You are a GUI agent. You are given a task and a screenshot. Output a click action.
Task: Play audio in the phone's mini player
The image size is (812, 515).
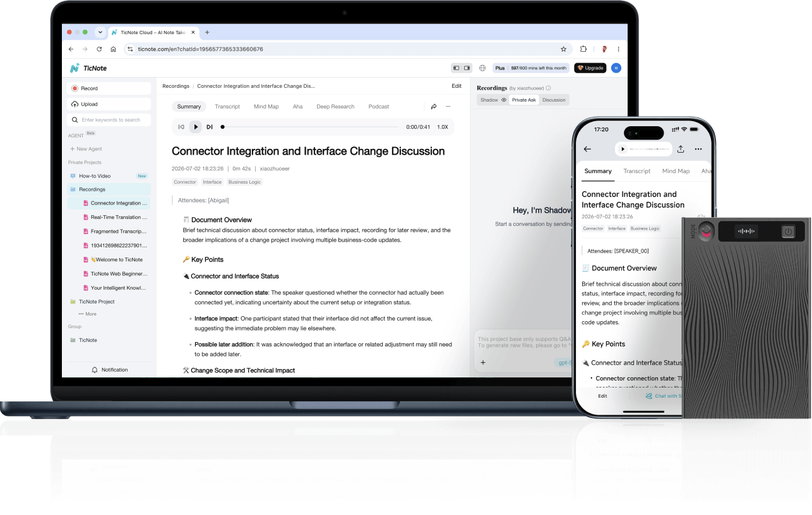[623, 149]
